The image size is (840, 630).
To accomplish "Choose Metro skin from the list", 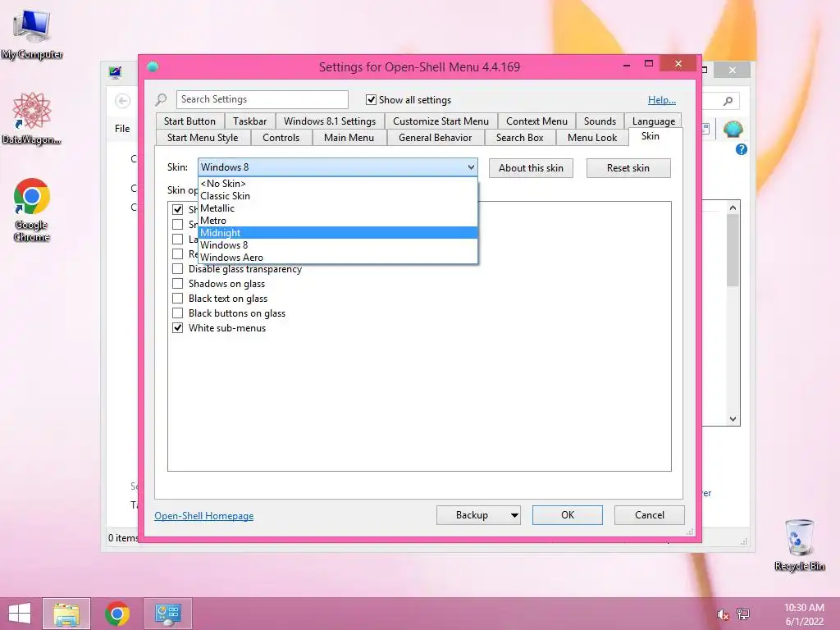I will (337, 221).
